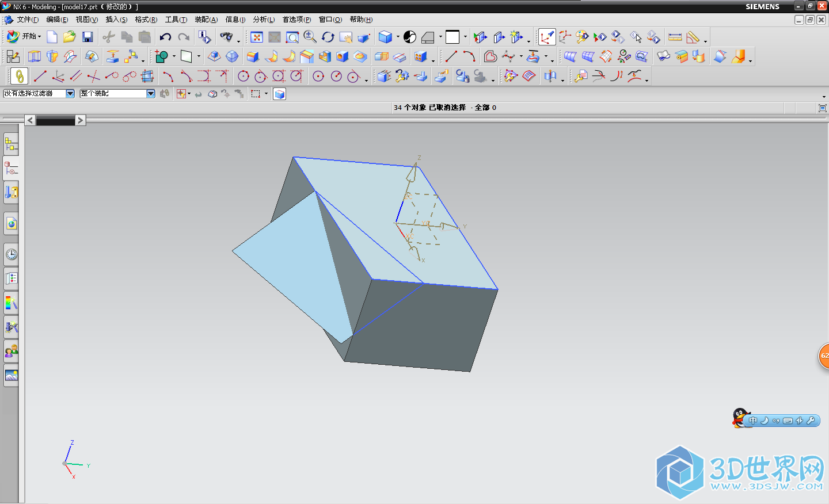Expand the 开始 button dropdown arrow
This screenshot has width=829, height=504.
(40, 37)
